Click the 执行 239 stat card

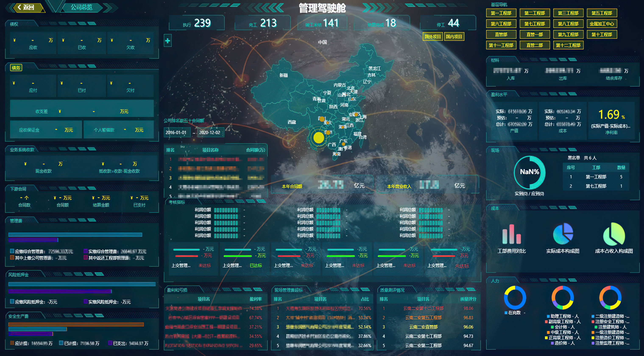point(197,23)
